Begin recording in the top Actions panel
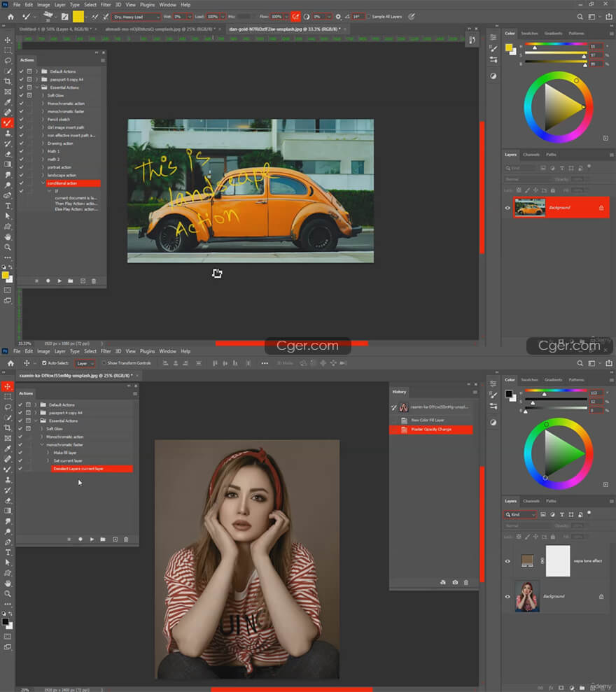The image size is (616, 692). coord(48,281)
